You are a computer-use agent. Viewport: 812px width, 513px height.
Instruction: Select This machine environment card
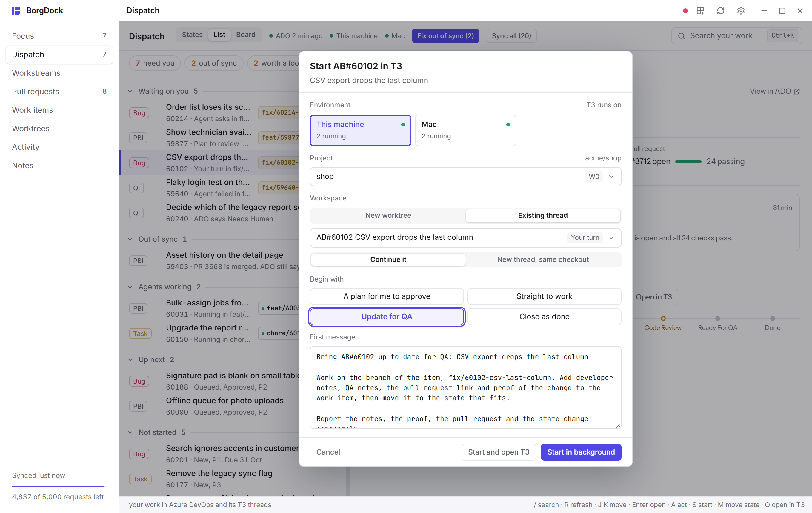360,130
